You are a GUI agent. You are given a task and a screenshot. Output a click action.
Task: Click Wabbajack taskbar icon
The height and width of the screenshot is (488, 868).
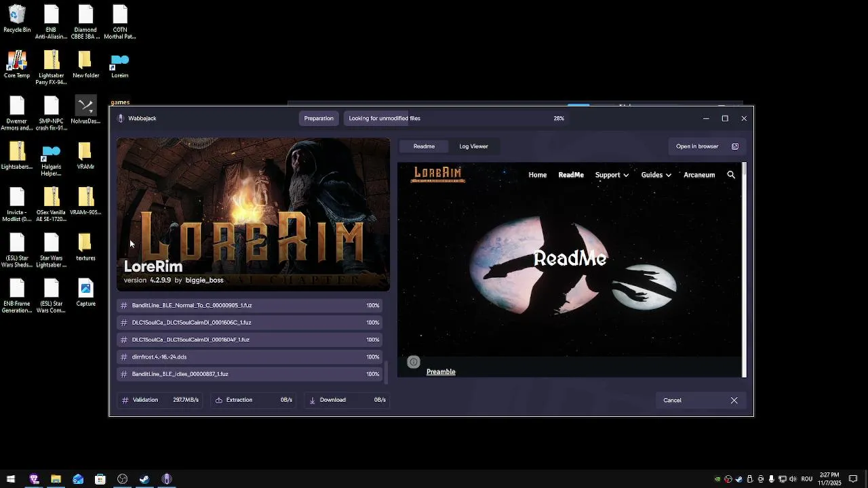pyautogui.click(x=167, y=479)
